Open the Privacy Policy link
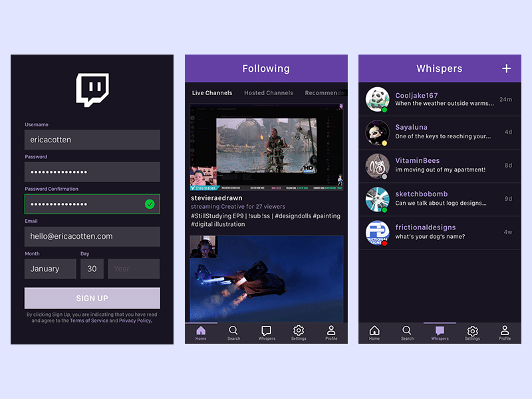Screen dimensions: 532x399 (135, 321)
